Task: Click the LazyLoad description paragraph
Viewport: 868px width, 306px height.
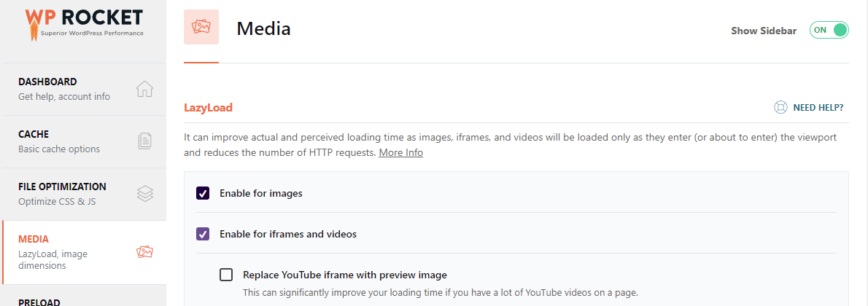Action: pyautogui.click(x=510, y=145)
